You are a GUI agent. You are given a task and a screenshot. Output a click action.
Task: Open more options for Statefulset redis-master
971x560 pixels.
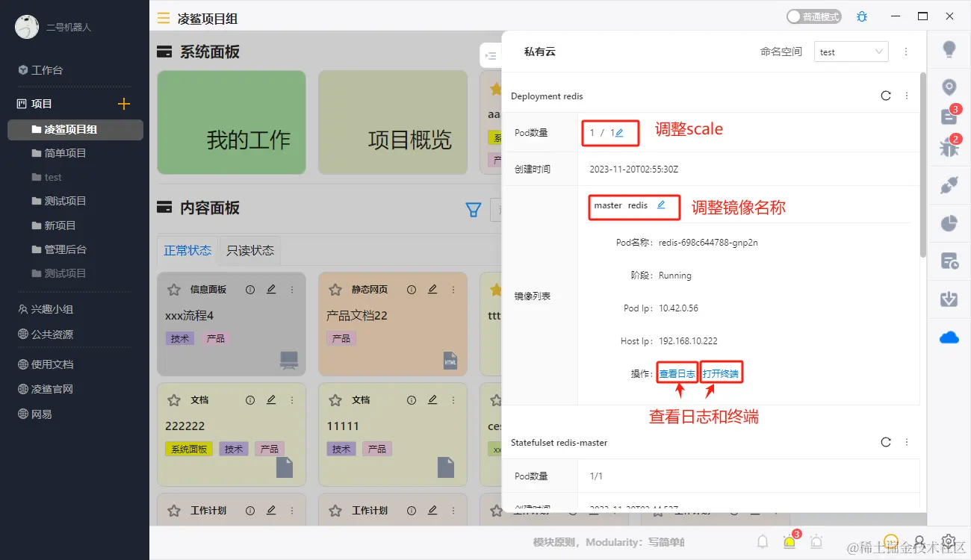click(907, 442)
